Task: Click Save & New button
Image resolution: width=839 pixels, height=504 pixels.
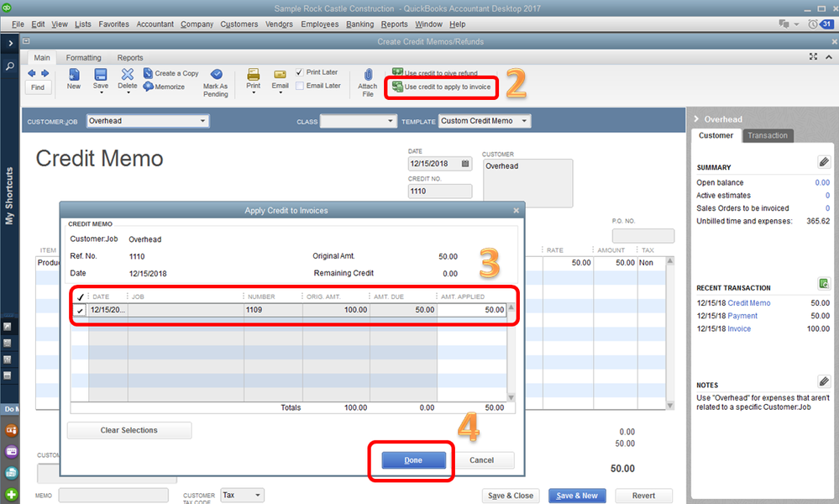Action: tap(577, 496)
